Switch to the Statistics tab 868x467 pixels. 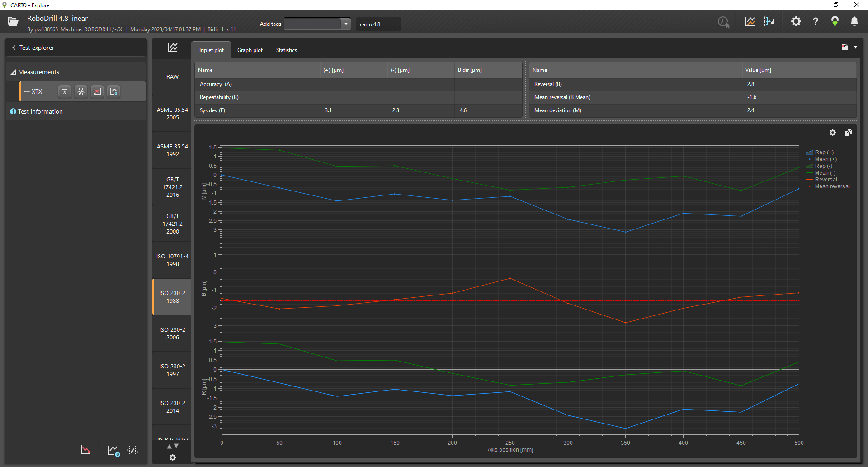(286, 50)
